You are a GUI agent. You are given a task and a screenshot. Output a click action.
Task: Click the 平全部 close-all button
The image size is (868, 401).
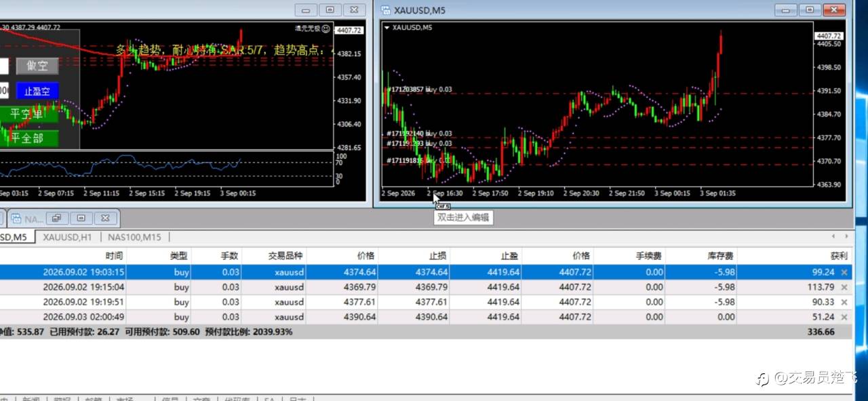[x=28, y=138]
